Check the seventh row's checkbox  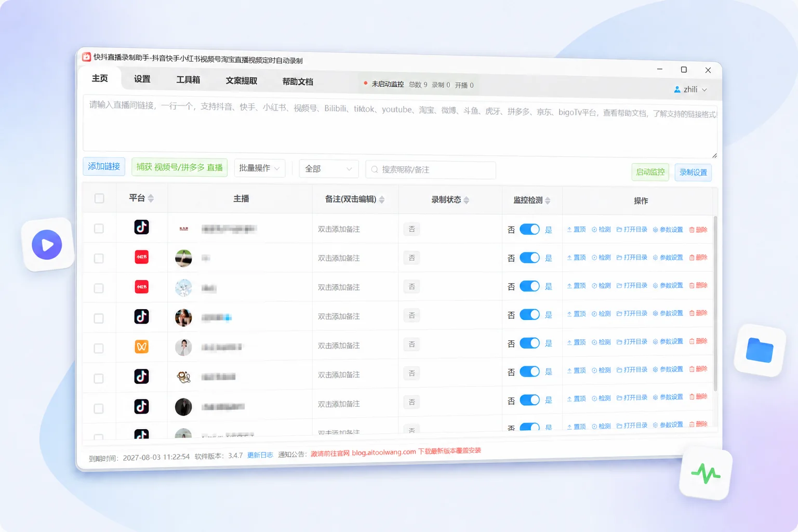pos(99,409)
